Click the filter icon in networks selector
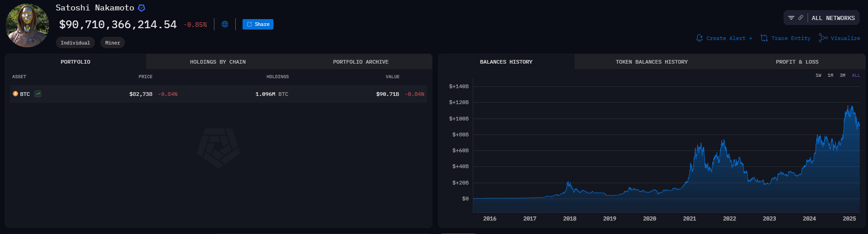Screen dimensions: 868x234 [791, 18]
